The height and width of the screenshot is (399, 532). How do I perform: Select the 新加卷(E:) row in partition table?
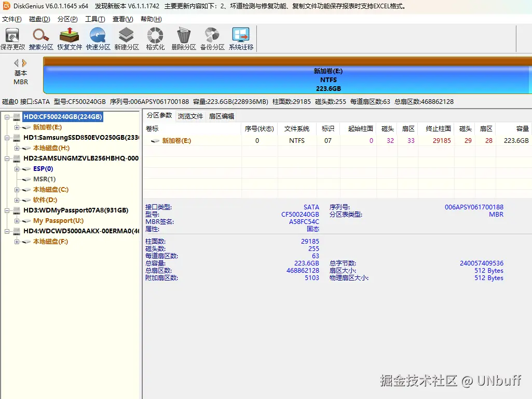click(337, 141)
